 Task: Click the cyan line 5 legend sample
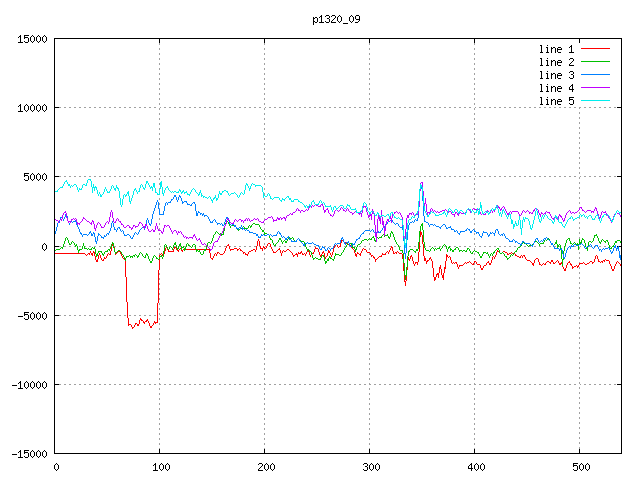tap(595, 101)
